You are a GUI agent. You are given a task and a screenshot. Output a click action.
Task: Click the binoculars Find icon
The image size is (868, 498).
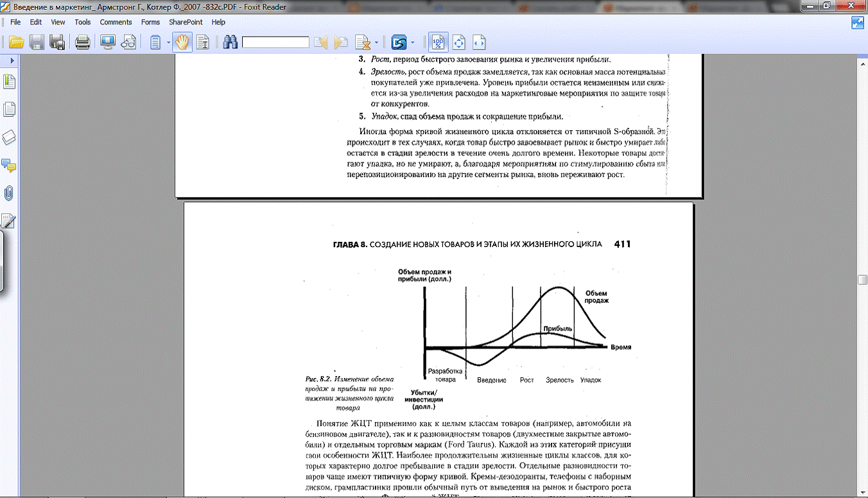230,42
